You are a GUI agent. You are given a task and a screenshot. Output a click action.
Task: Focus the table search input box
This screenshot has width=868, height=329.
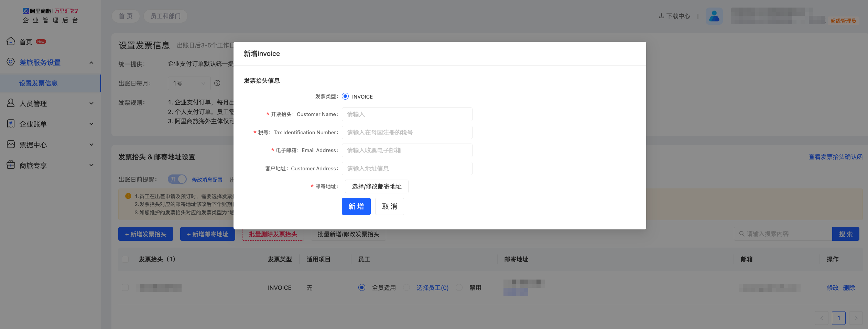coord(783,234)
